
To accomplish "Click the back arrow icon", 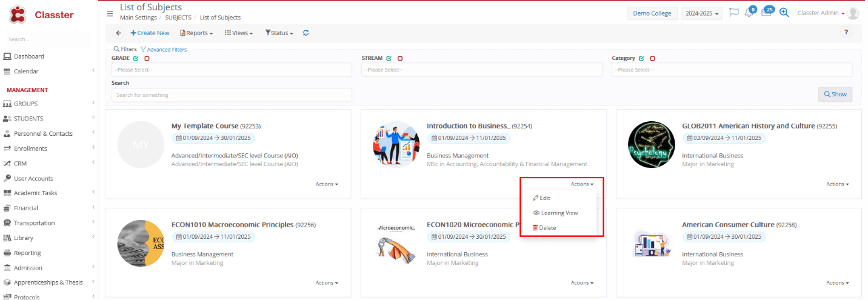I will [x=118, y=33].
